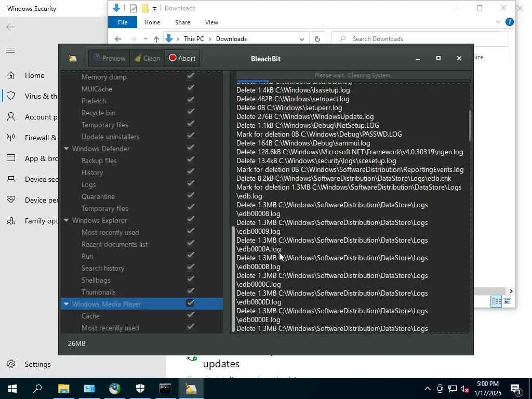This screenshot has height=399, width=532.
Task: Open App & browser control icon
Action: click(x=11, y=158)
